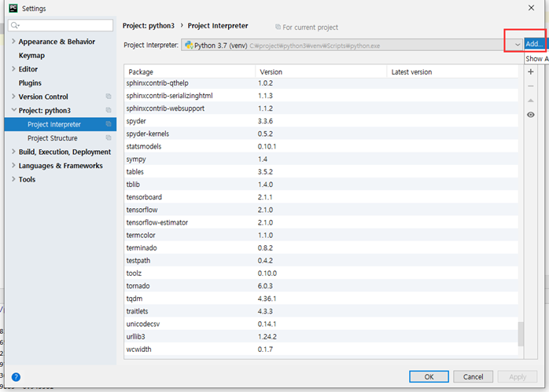Focus the settings search field
Image resolution: width=549 pixels, height=392 pixels.
pos(61,25)
